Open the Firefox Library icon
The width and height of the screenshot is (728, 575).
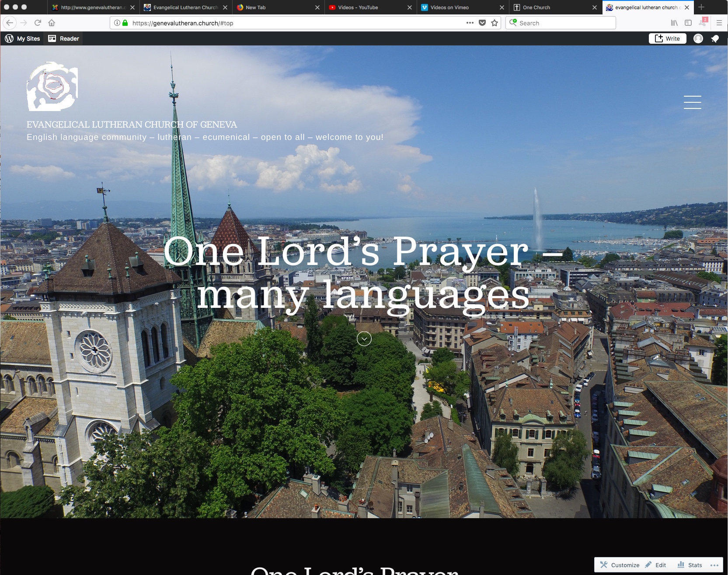pyautogui.click(x=674, y=23)
